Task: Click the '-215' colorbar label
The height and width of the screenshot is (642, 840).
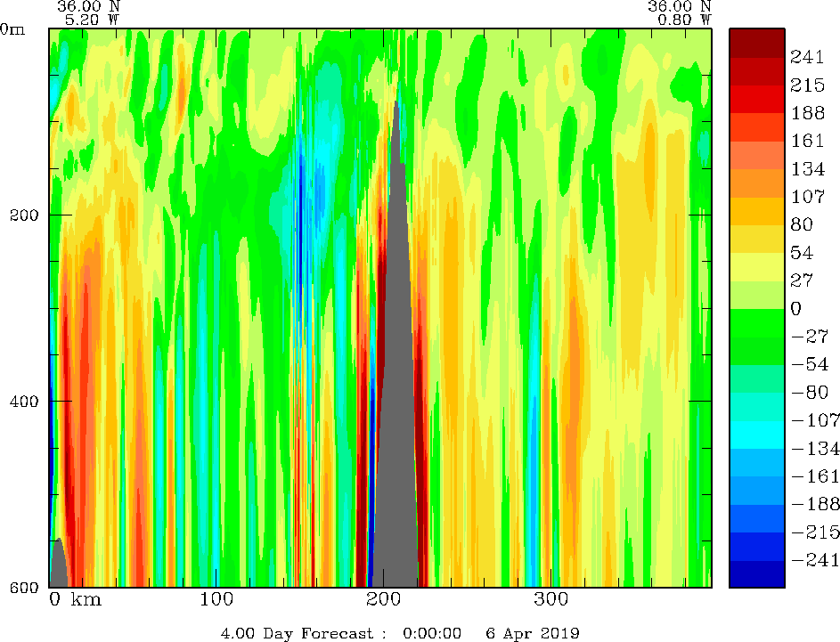Action: (815, 532)
